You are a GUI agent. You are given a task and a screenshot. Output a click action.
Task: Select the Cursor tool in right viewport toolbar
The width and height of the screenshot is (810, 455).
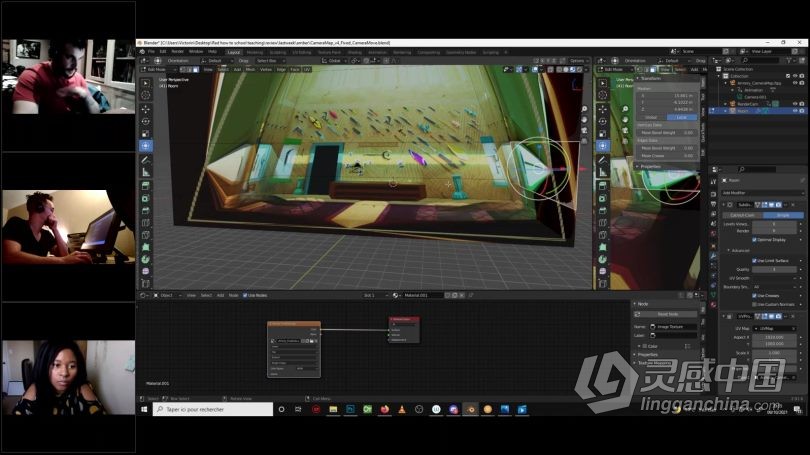click(602, 96)
